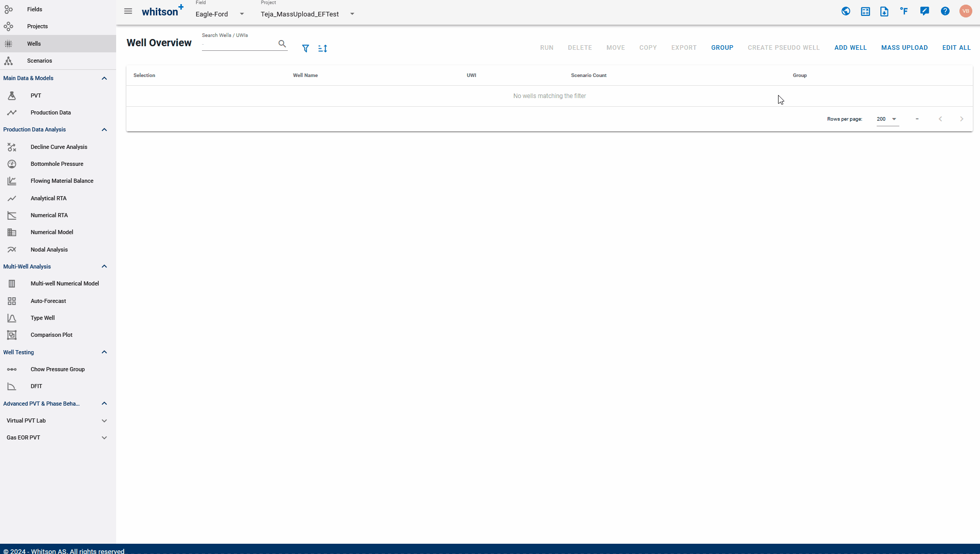Open the globe map icon
Viewport: 980px width, 554px height.
[846, 11]
